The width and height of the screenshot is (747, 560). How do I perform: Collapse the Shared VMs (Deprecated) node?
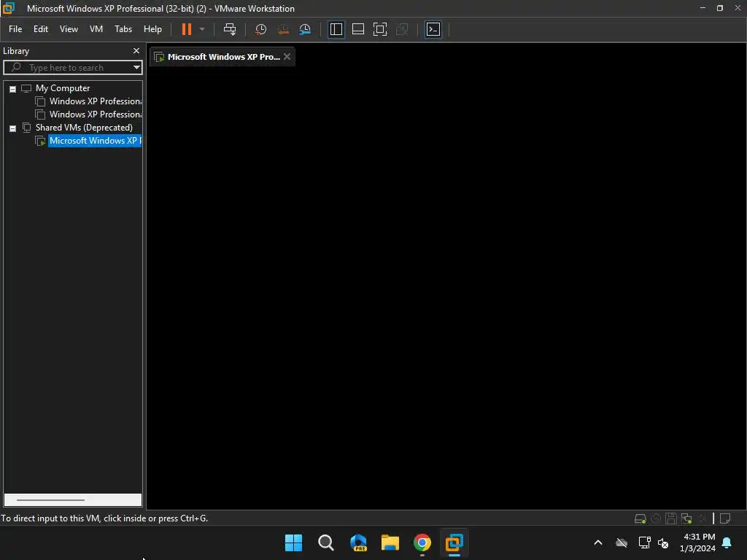pos(13,128)
